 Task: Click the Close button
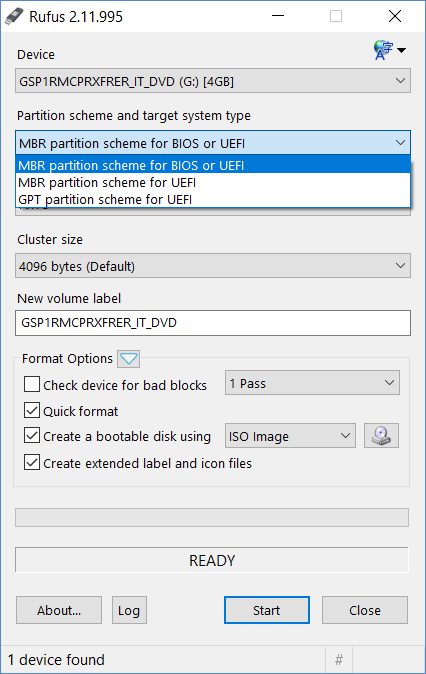(x=365, y=610)
